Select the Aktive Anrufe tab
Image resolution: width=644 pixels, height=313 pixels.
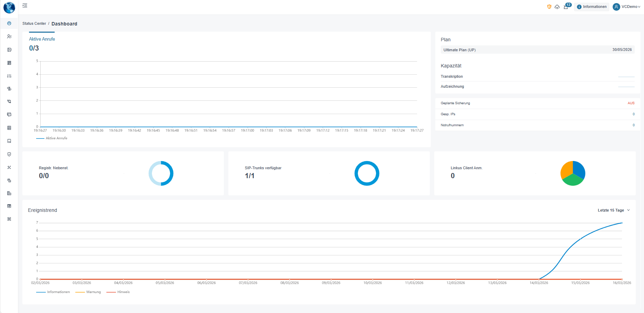click(42, 39)
